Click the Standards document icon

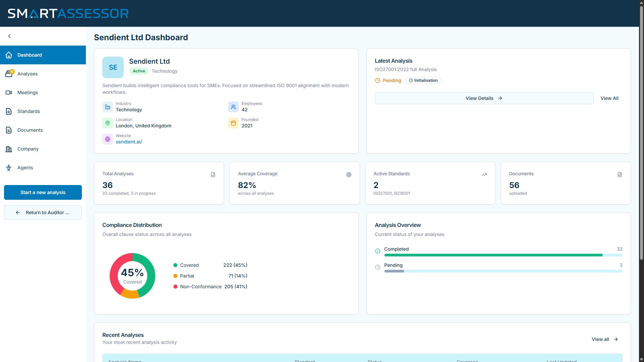[x=9, y=111]
